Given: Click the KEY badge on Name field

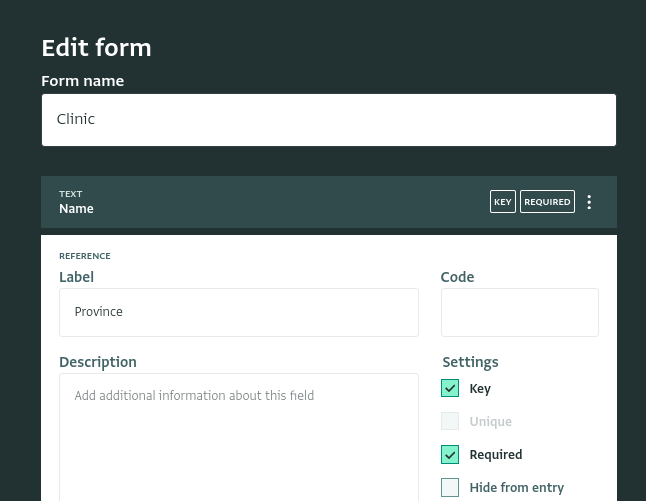Looking at the screenshot, I should (503, 202).
